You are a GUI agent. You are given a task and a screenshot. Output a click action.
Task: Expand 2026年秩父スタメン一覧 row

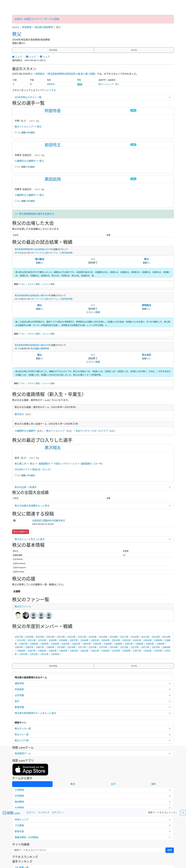93,97
